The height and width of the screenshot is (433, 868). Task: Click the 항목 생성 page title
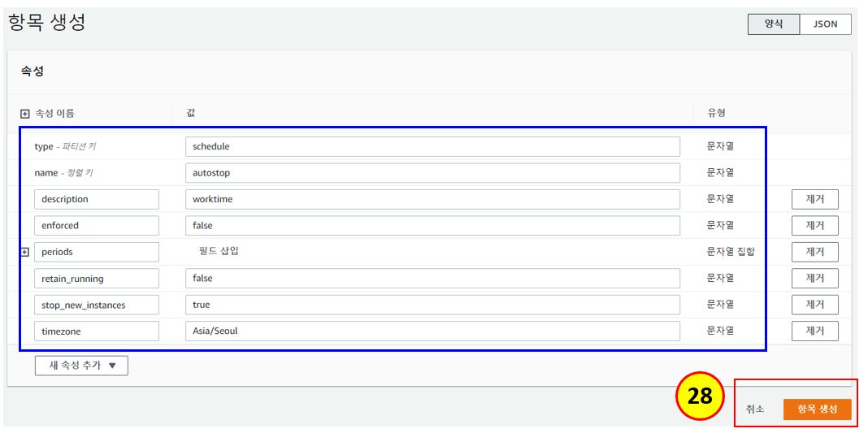47,24
